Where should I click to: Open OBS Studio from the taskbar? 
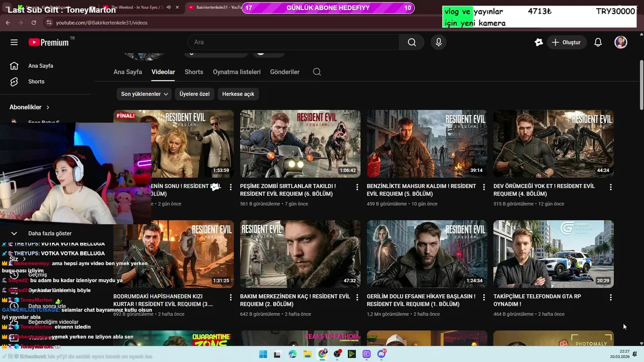click(x=337, y=354)
